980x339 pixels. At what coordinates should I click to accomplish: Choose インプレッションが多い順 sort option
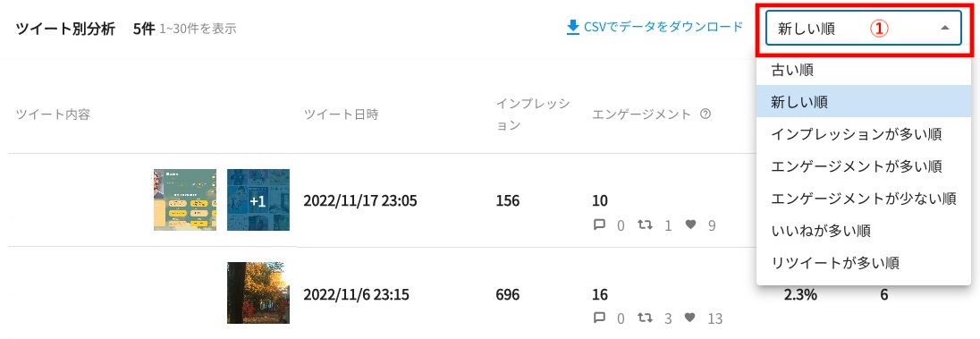863,134
